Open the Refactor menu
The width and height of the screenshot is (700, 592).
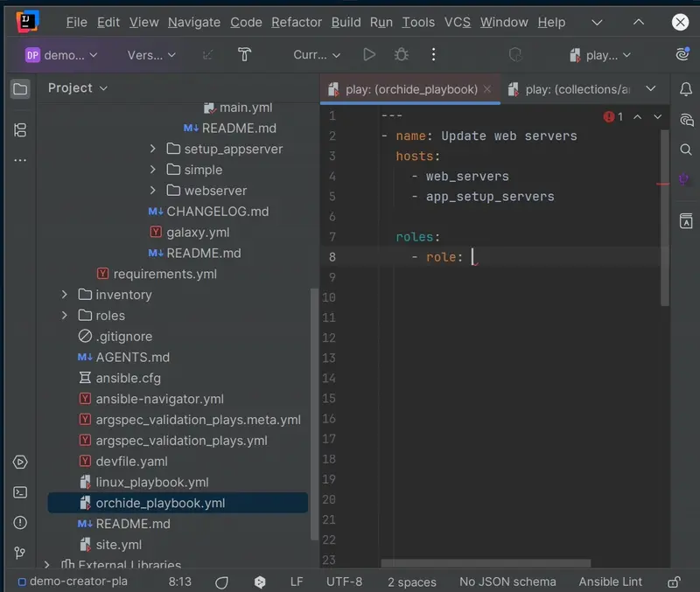(297, 22)
